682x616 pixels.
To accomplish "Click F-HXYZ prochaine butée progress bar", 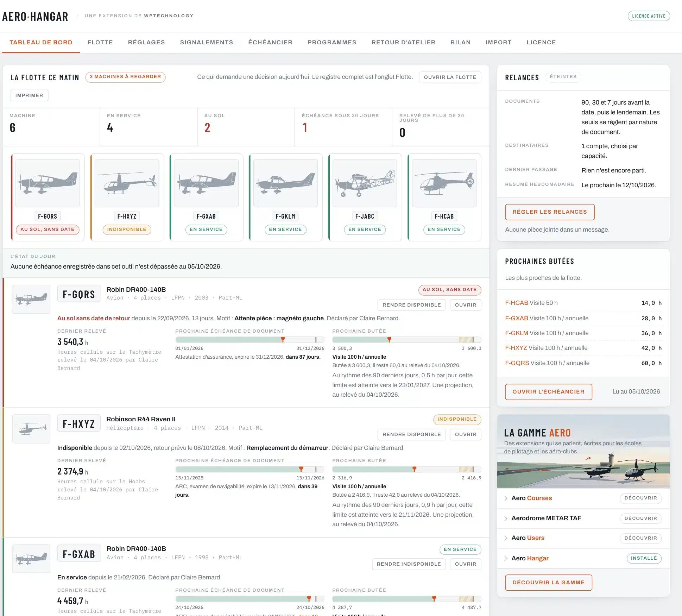I will [x=407, y=469].
